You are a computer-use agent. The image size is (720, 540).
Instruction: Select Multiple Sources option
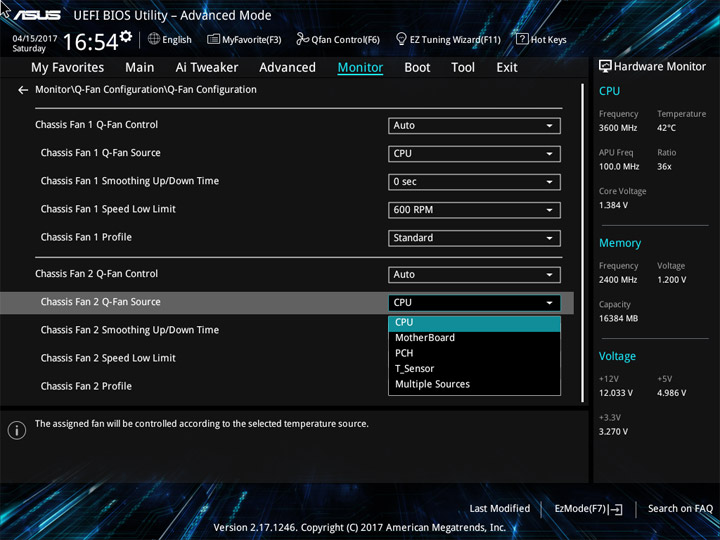[474, 384]
